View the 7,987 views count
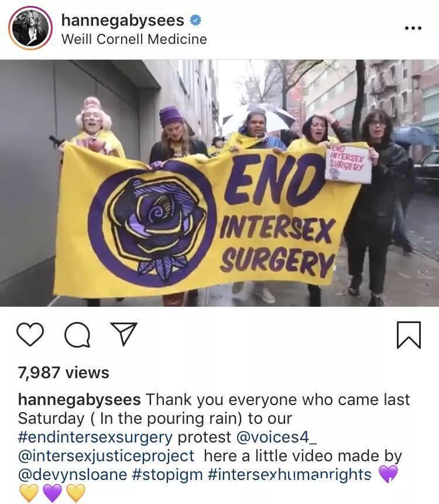This screenshot has height=504, width=439. point(64,372)
